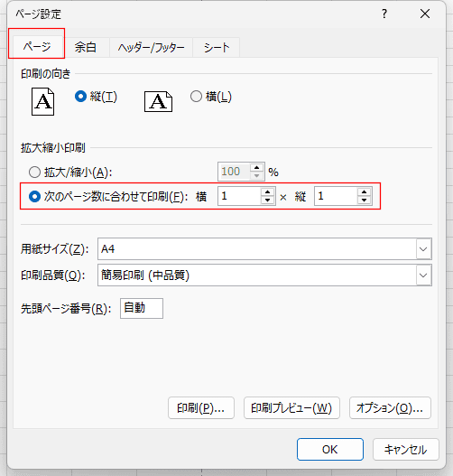Open the ヘッダー/フッター tab

click(151, 47)
